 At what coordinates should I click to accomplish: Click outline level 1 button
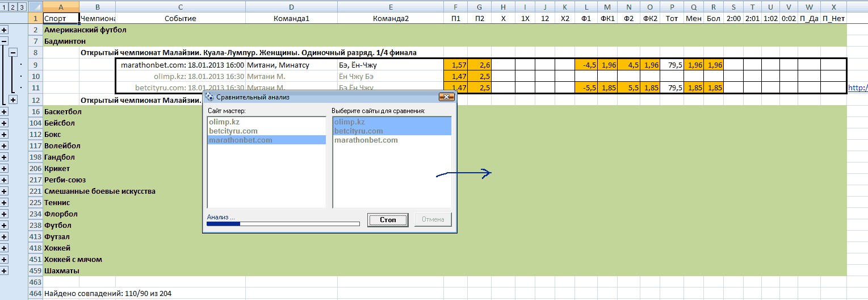point(4,7)
